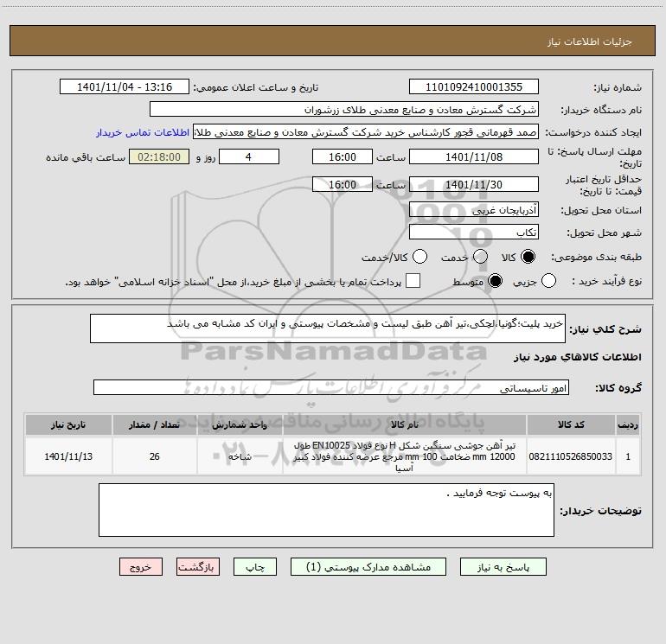Viewport: 666px width, 644px height.
Task: Click remaining time field 02:18:00
Action: click(x=159, y=156)
